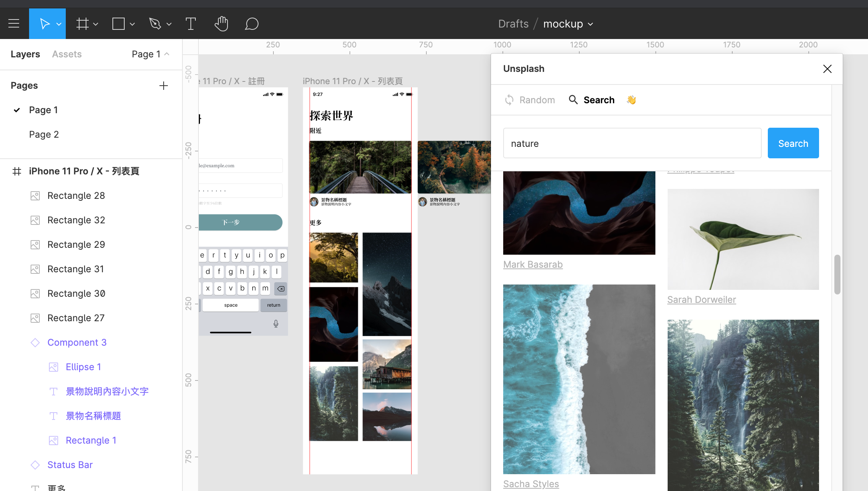
Task: Switch to the Assets tab
Action: click(x=67, y=54)
